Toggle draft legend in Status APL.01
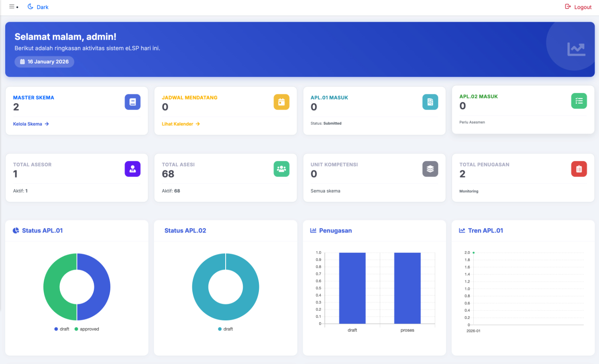Image resolution: width=599 pixels, height=364 pixels. pyautogui.click(x=62, y=329)
